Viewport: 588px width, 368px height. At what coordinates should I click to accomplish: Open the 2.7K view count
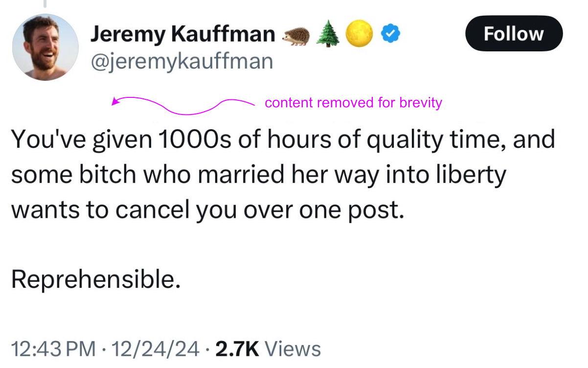237,349
